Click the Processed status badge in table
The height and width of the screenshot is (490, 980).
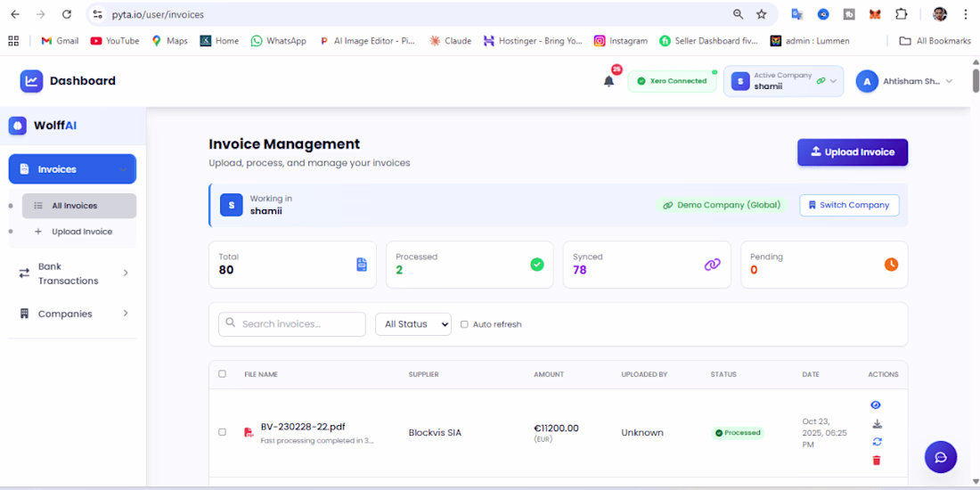(x=738, y=432)
